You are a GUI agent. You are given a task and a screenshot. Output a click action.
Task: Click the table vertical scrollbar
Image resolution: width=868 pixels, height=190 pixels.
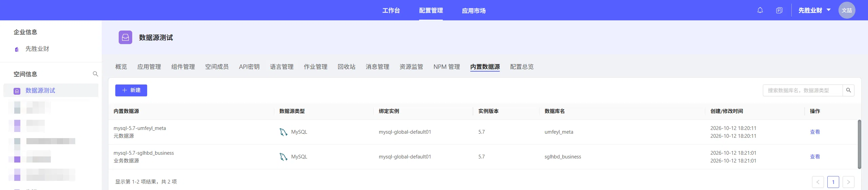(859, 144)
